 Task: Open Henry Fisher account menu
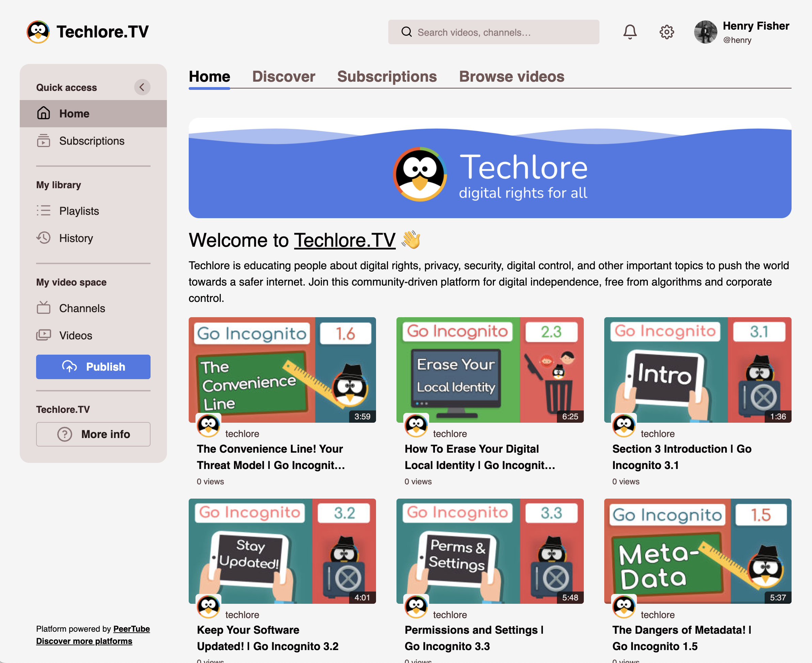click(x=741, y=32)
